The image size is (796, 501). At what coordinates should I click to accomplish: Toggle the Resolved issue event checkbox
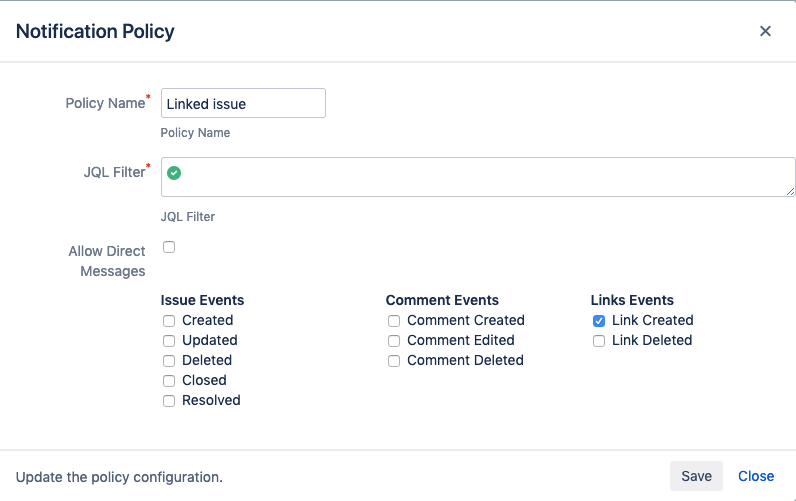click(x=169, y=401)
